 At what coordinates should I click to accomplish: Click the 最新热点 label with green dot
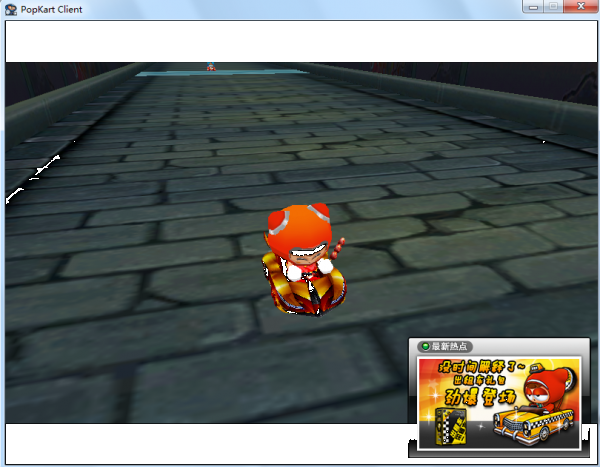pos(445,346)
